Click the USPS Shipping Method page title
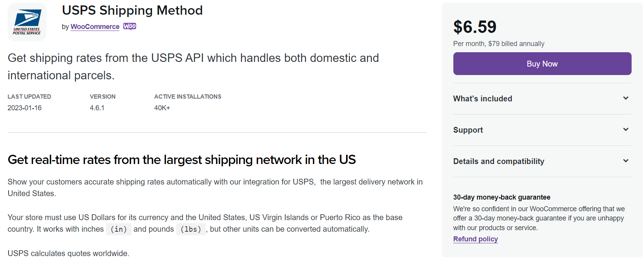The image size is (644, 258). pos(132,10)
